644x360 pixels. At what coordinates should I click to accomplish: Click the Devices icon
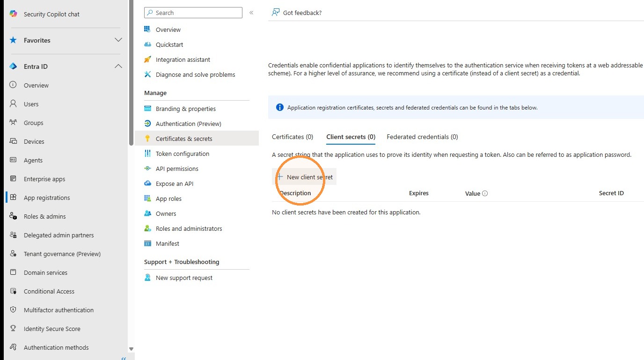(13, 141)
